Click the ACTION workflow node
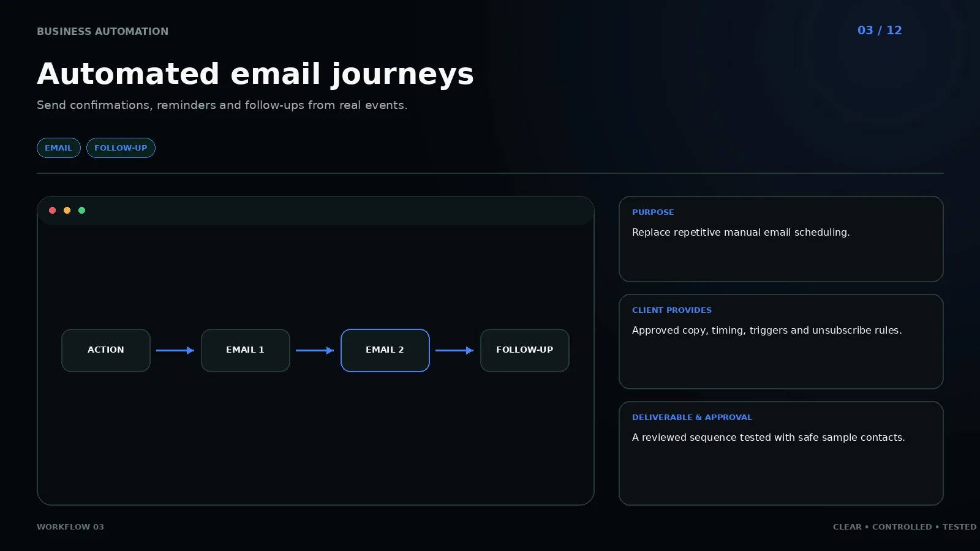980x551 pixels. pos(106,350)
